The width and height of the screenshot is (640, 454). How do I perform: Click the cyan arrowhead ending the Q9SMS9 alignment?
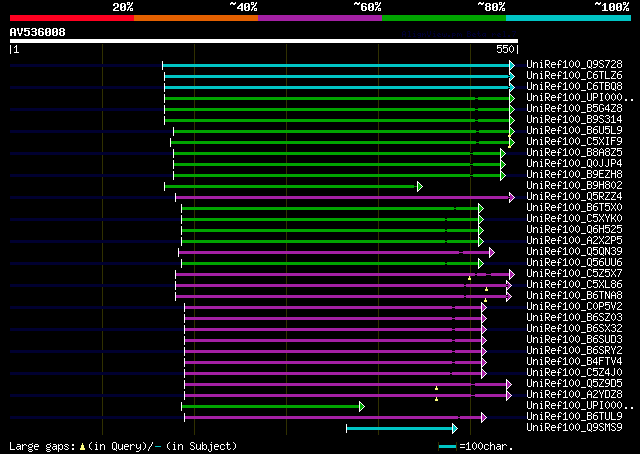click(x=455, y=428)
